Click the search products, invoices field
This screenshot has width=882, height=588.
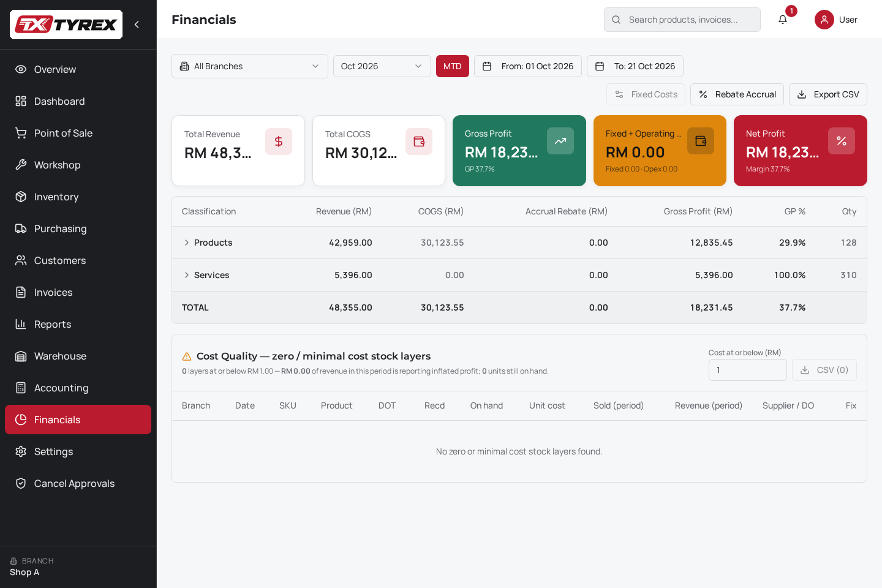tap(682, 20)
